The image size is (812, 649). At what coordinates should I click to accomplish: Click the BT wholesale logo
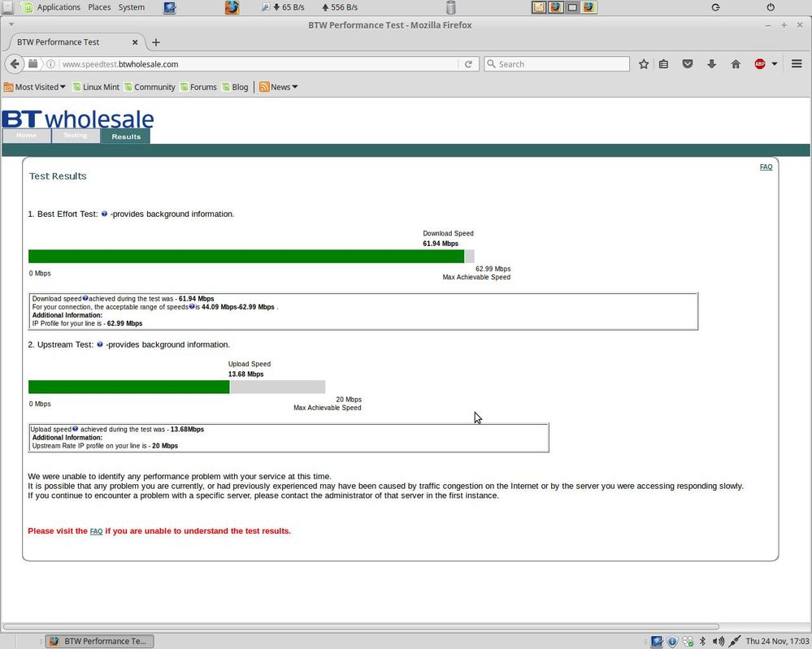click(x=78, y=119)
